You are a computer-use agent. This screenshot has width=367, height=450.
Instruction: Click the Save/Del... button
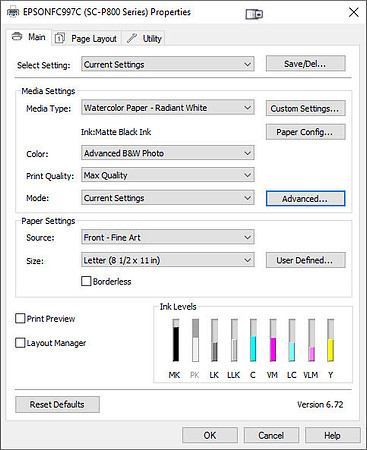(x=305, y=63)
